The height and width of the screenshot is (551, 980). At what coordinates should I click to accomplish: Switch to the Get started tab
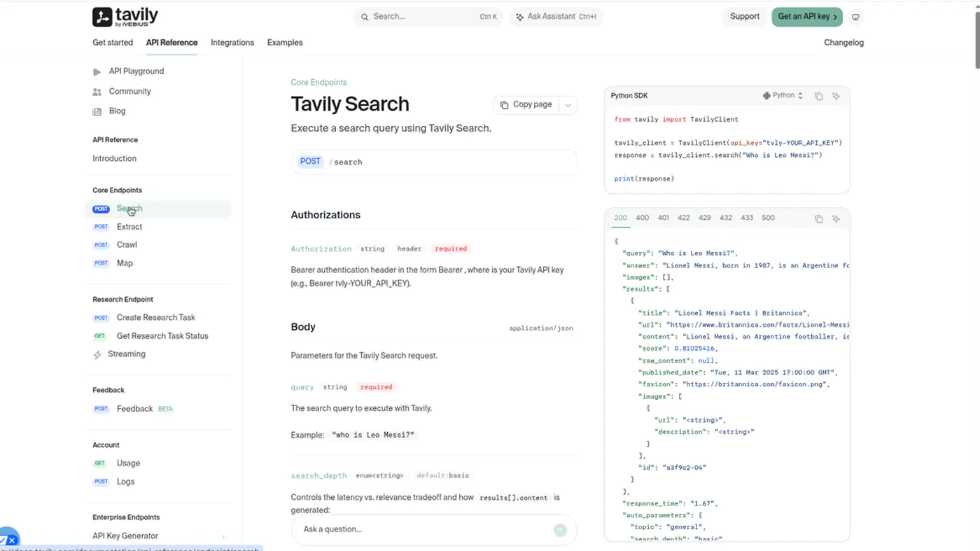point(113,43)
